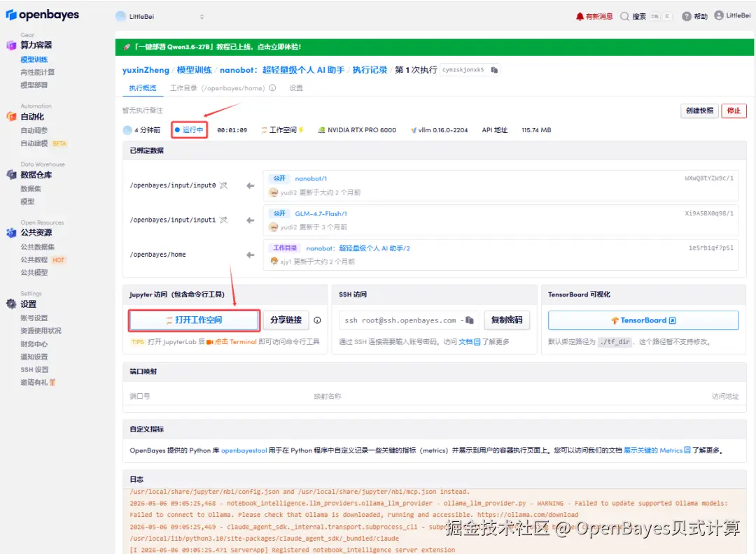Click the 自动化 sidebar icon
This screenshot has height=554, width=756.
tap(11, 117)
